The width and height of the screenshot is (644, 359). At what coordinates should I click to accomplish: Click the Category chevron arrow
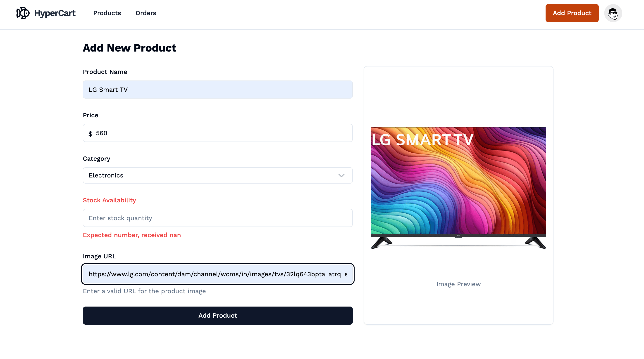coord(341,175)
